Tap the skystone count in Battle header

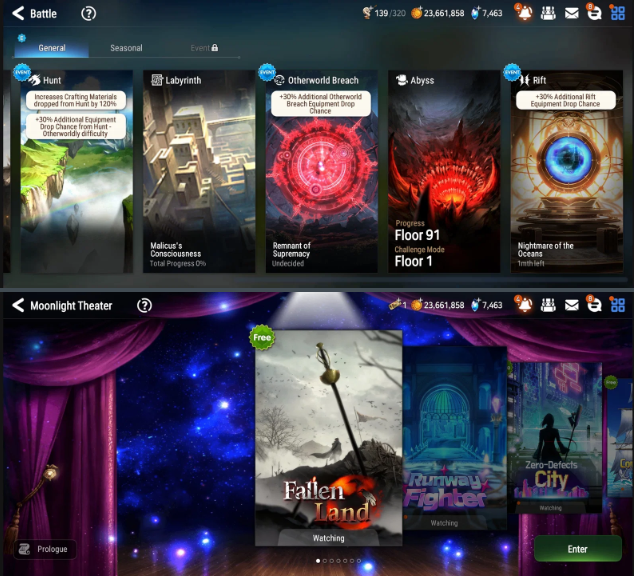click(x=487, y=13)
